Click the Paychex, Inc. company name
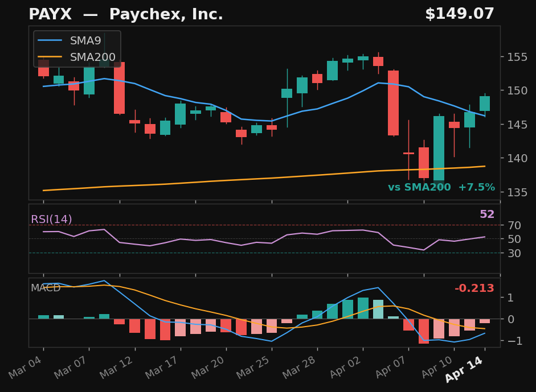536x392 pixels. [166, 14]
